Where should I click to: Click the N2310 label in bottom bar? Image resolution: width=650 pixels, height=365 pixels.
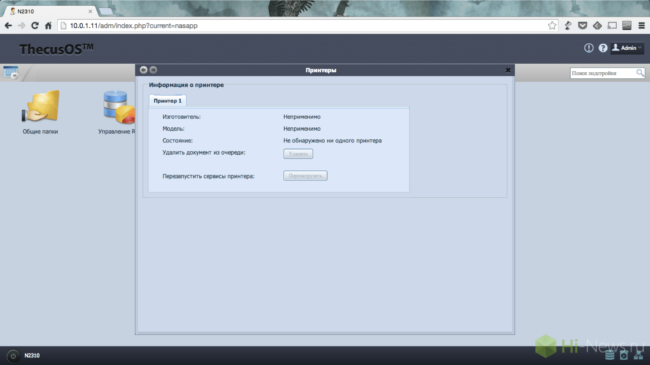pyautogui.click(x=32, y=355)
